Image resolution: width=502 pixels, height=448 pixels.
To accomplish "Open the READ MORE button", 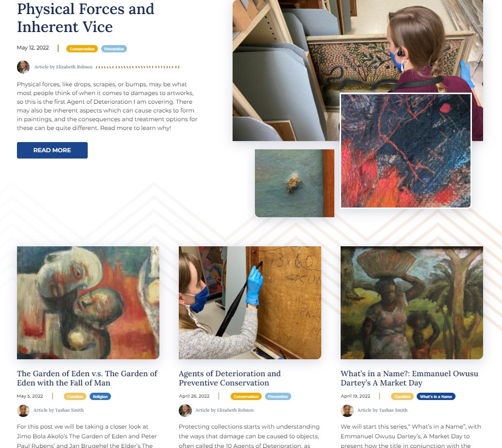I will [x=52, y=150].
